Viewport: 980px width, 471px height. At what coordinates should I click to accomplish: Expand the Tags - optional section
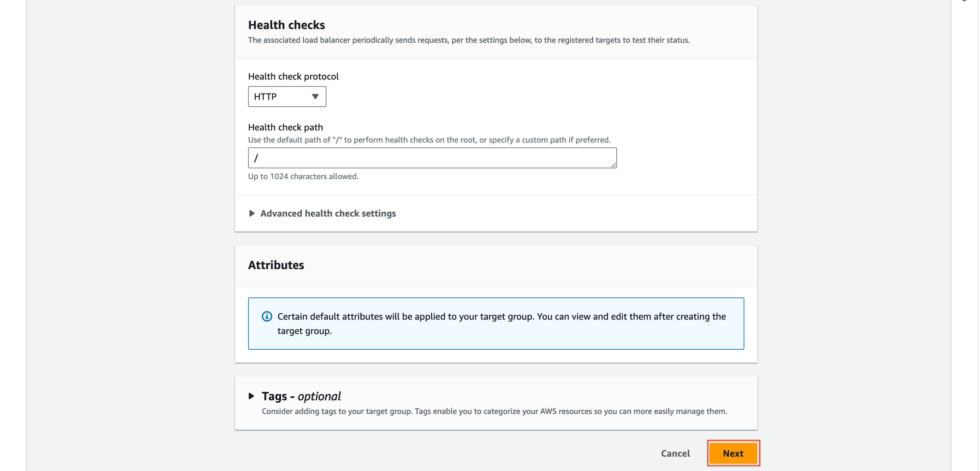tap(301, 396)
